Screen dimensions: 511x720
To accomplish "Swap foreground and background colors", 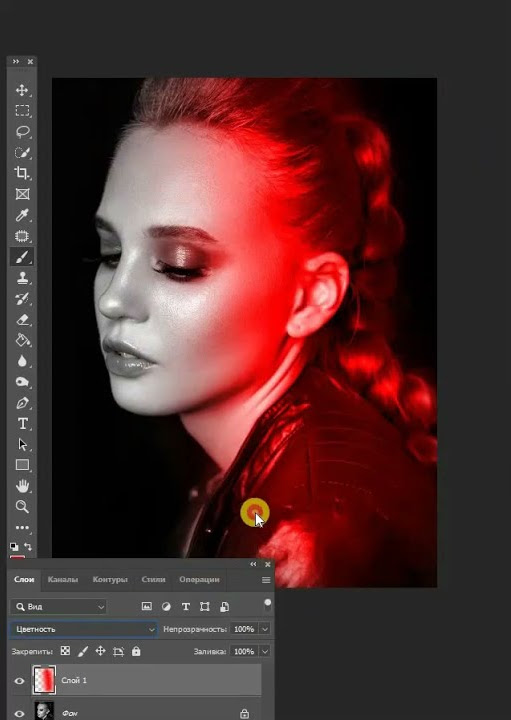I will (28, 546).
